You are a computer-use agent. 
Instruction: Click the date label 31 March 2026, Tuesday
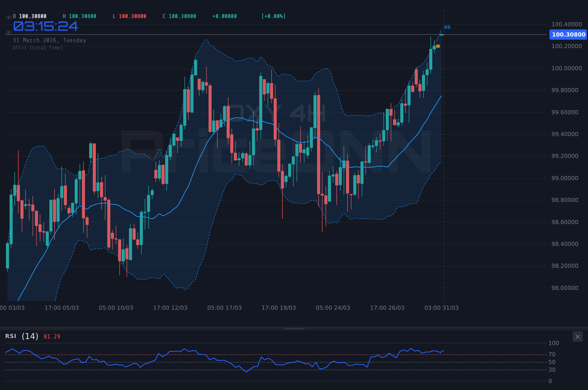point(50,40)
